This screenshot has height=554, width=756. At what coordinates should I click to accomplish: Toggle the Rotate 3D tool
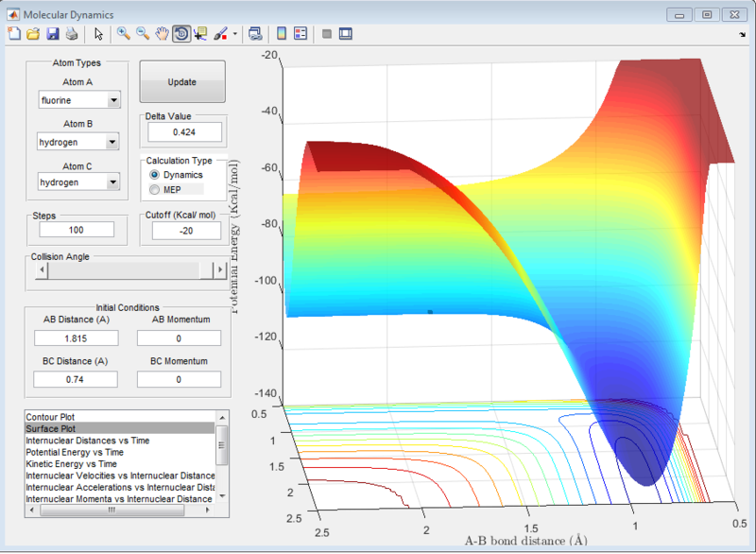pos(180,34)
